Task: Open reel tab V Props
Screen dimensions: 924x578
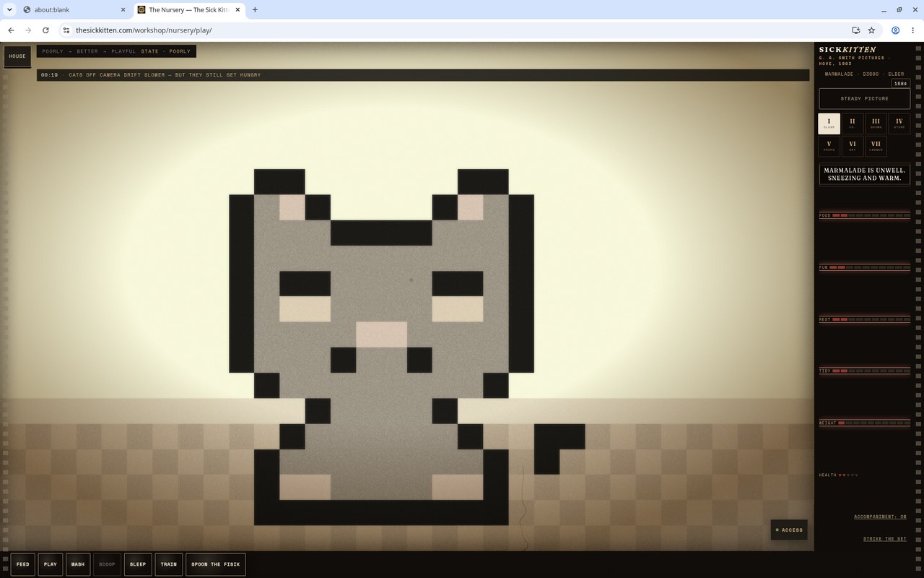Action: pos(829,146)
